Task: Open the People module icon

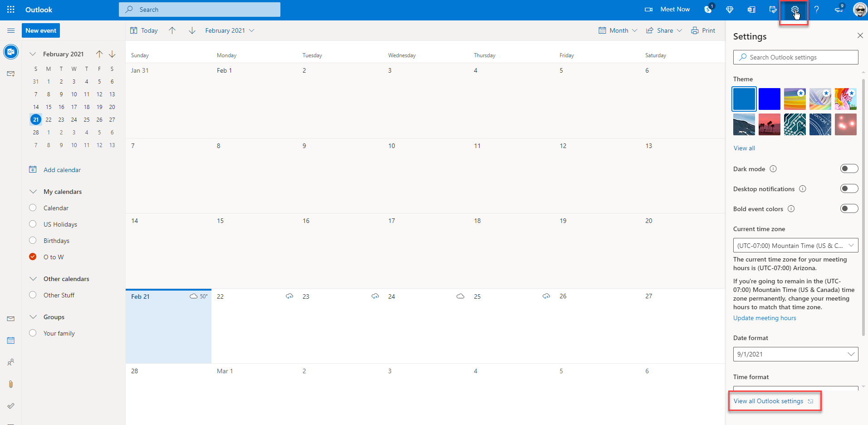Action: coord(11,362)
